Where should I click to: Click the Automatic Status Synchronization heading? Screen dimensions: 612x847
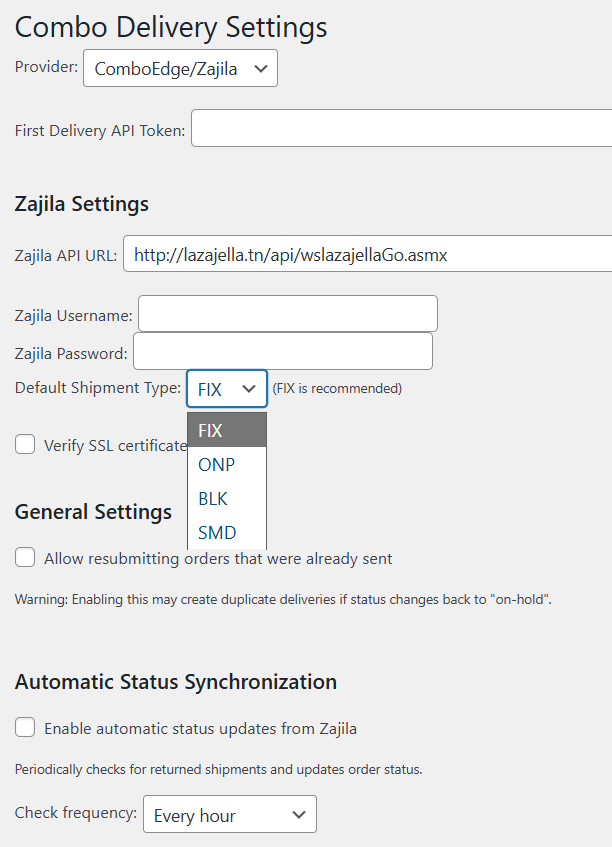tap(175, 681)
